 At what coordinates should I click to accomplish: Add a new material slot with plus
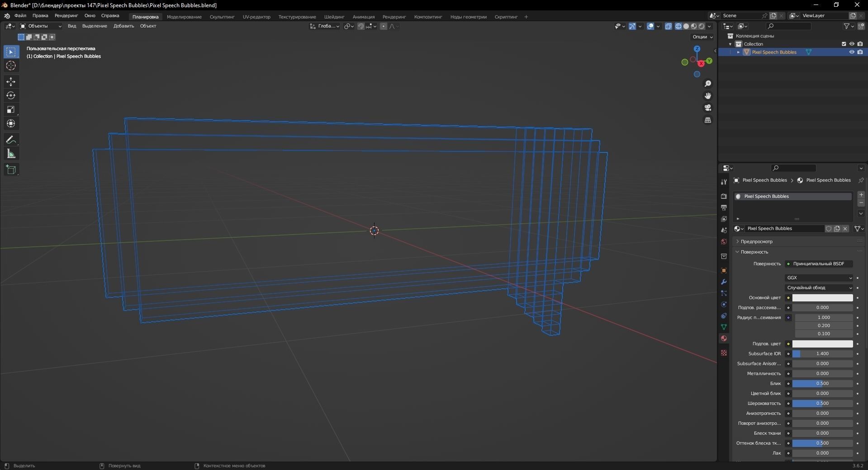coord(861,195)
